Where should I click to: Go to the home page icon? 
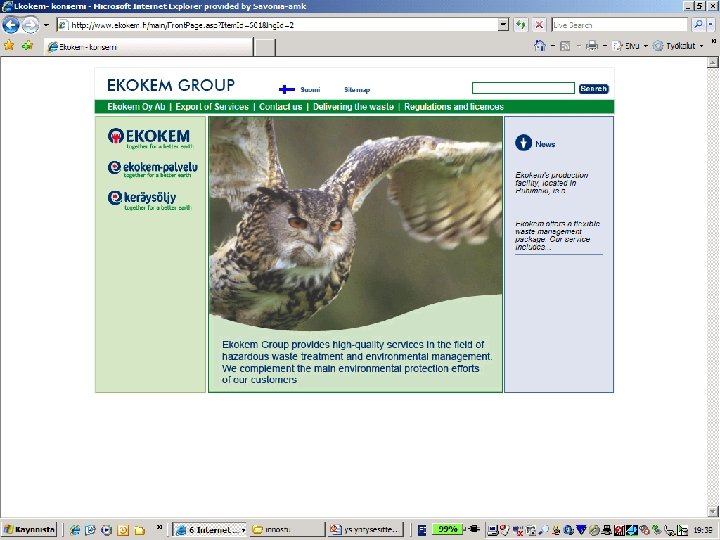click(x=540, y=45)
